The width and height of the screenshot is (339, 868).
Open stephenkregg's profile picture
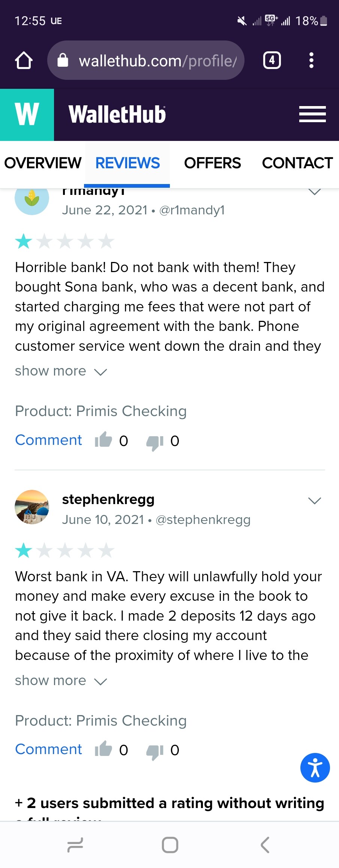(32, 507)
